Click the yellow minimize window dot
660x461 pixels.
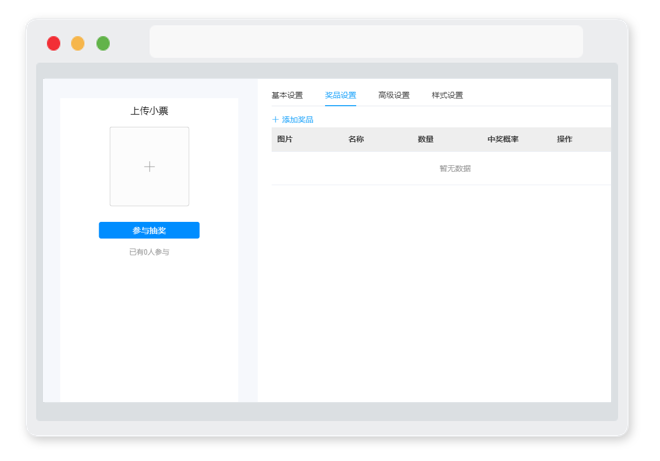(78, 43)
